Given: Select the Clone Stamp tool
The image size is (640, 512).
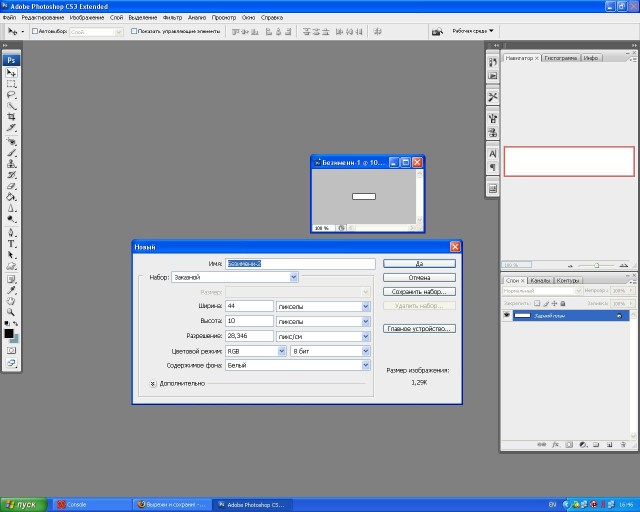Looking at the screenshot, I should [11, 164].
